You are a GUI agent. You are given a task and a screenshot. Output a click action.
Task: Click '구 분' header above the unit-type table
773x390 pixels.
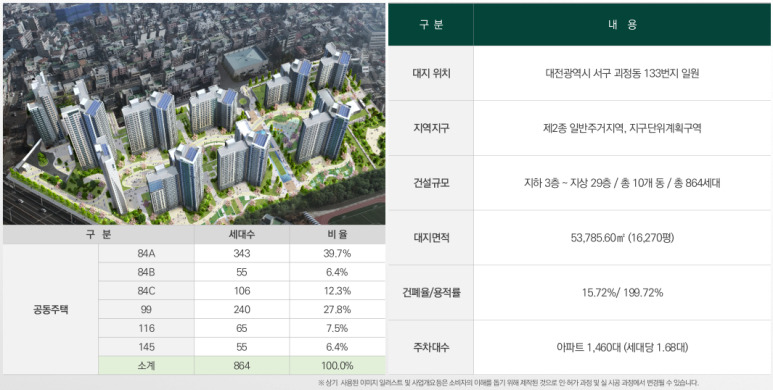99,235
